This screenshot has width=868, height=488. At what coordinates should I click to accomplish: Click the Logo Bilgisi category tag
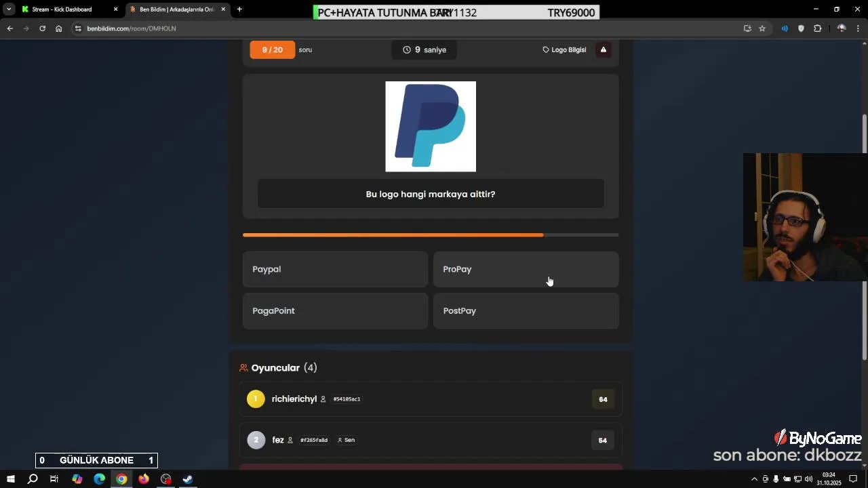(x=564, y=49)
